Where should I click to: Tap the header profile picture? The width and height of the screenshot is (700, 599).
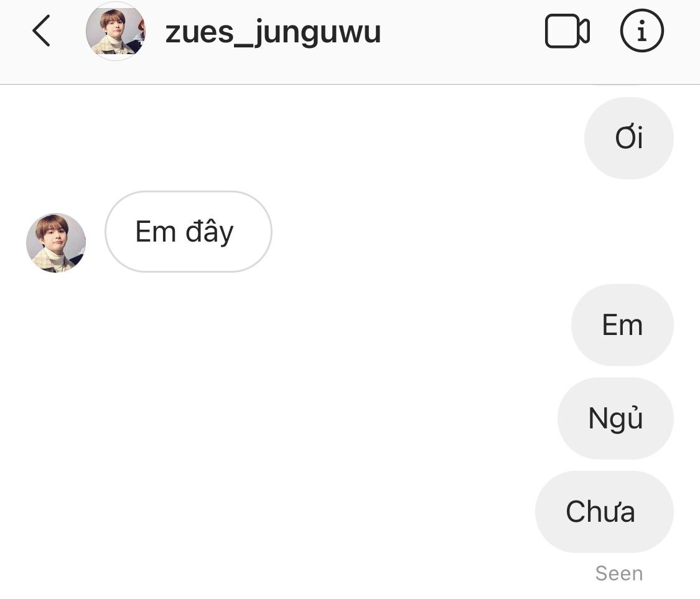116,31
